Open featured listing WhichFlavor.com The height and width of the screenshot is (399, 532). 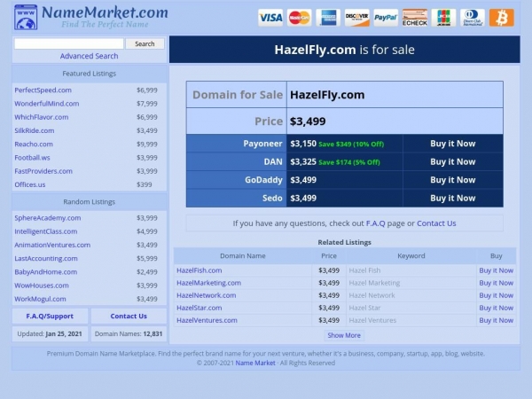[x=42, y=117]
